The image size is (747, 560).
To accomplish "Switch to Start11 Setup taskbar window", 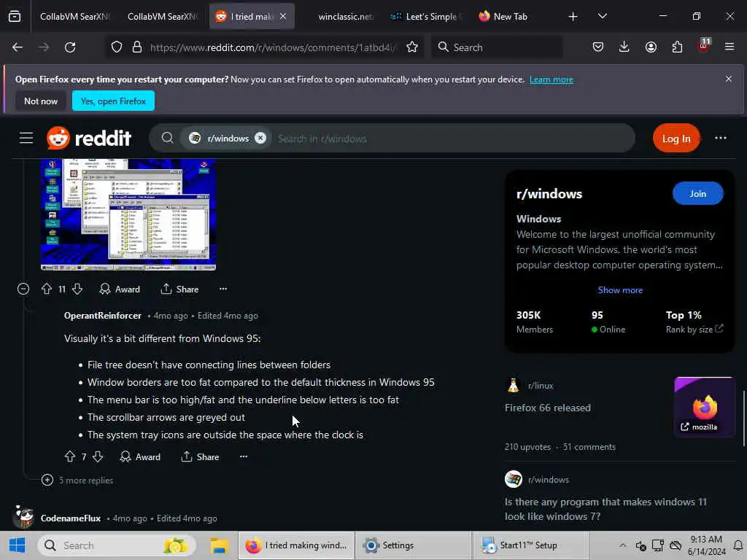I will click(530, 545).
